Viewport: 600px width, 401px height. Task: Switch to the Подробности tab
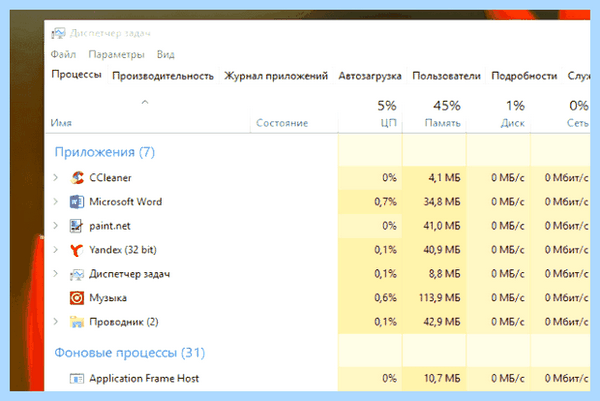(x=524, y=76)
